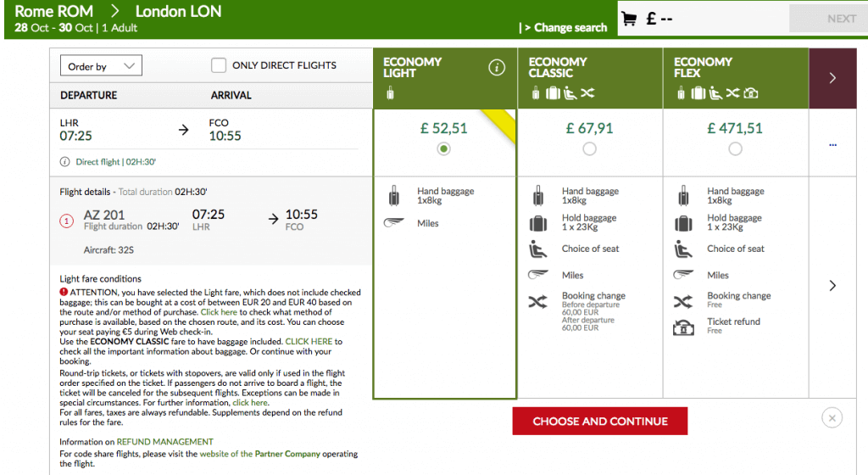Enable Only Direct Flights checkbox
This screenshot has width=868, height=475.
[219, 65]
